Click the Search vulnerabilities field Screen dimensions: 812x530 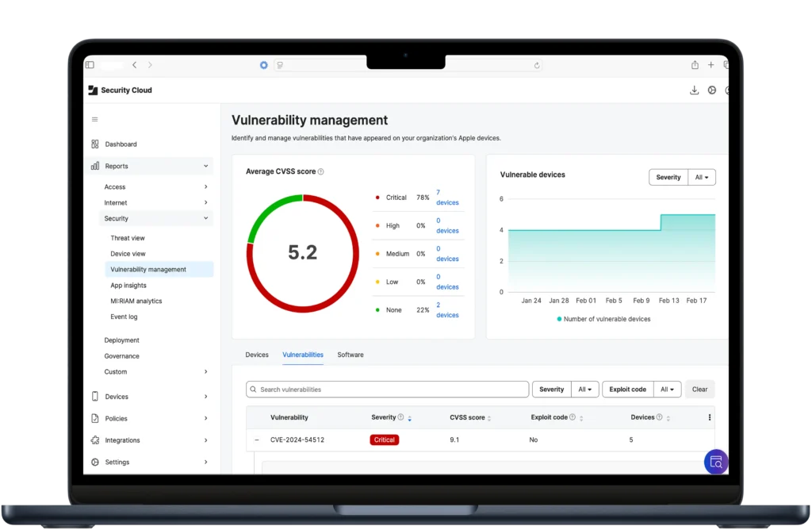point(387,389)
